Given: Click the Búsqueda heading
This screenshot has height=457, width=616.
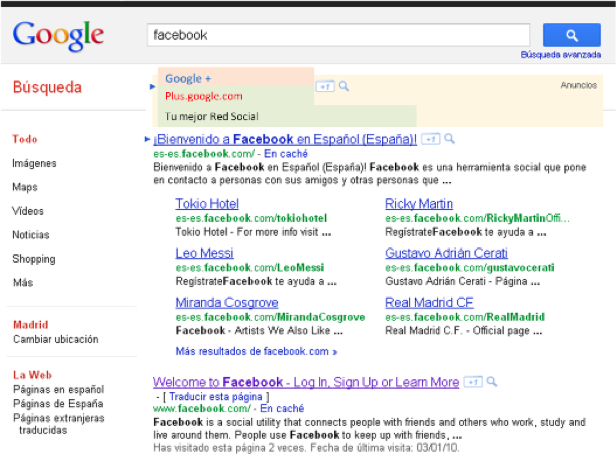Looking at the screenshot, I should [47, 87].
